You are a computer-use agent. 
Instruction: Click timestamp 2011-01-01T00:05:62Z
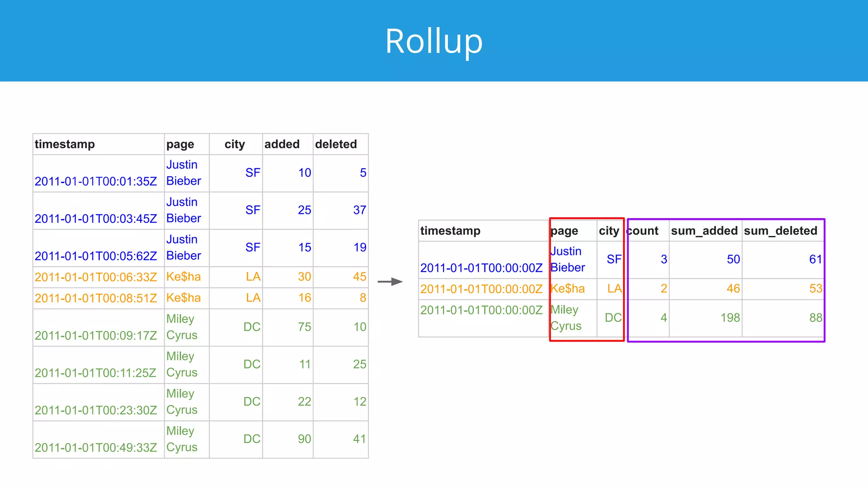96,256
